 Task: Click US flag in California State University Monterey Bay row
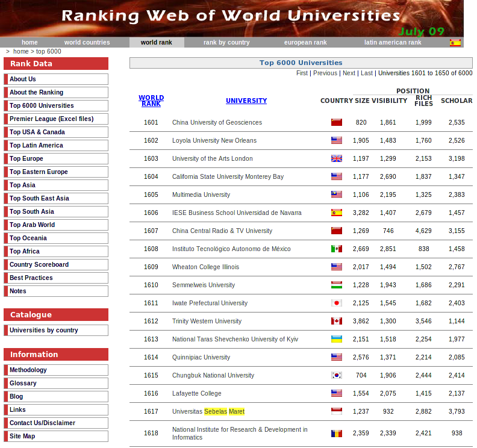pyautogui.click(x=337, y=176)
